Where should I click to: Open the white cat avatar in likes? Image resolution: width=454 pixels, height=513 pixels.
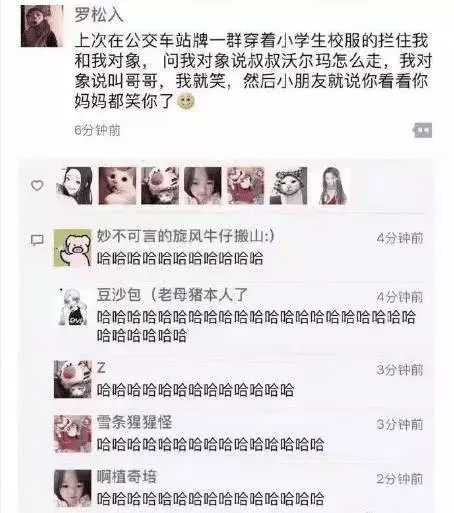pos(117,186)
